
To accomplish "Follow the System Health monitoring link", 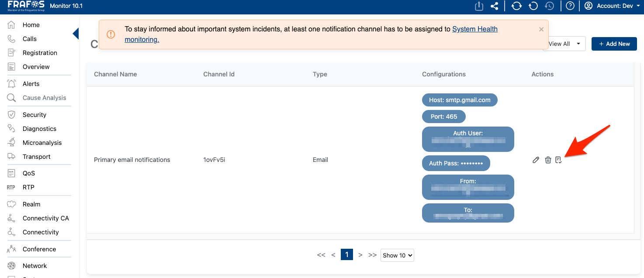I will click(x=311, y=34).
